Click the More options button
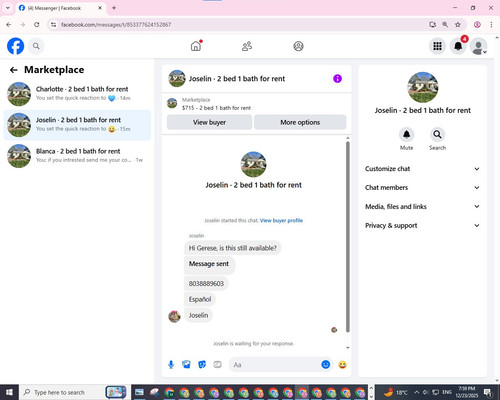The image size is (500, 400). point(300,122)
